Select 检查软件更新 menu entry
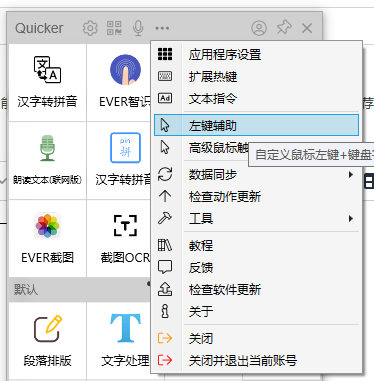The height and width of the screenshot is (381, 374). point(256,289)
